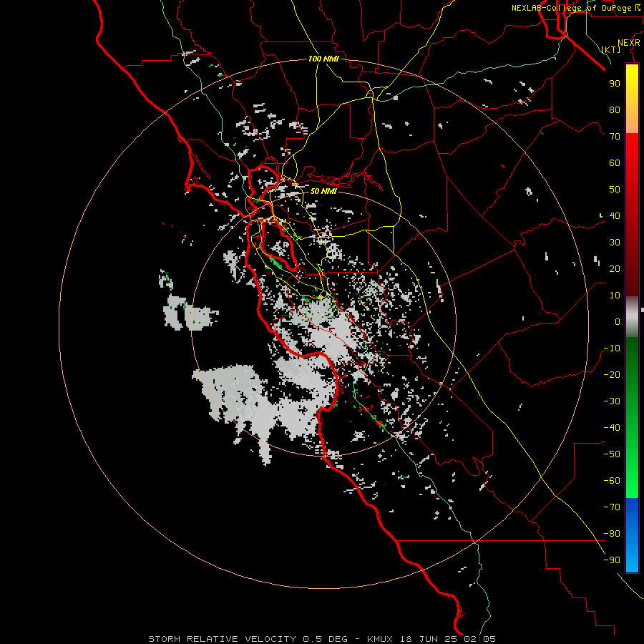The height and width of the screenshot is (644, 644).
Task: Click the -60 value on velocity scale
Action: [x=612, y=481]
